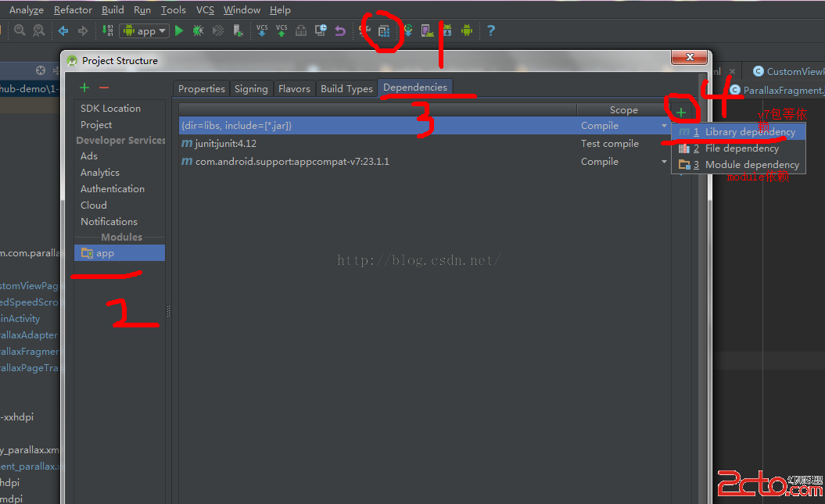Open the Help menu

280,10
